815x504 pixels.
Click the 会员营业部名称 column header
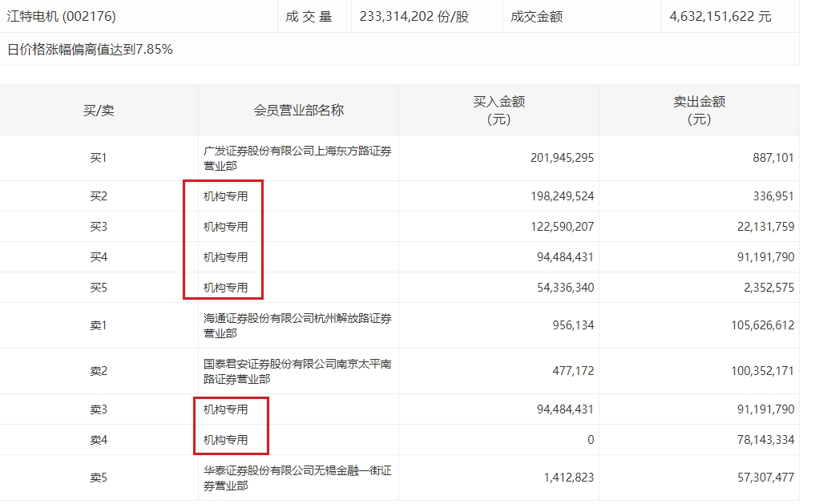299,110
